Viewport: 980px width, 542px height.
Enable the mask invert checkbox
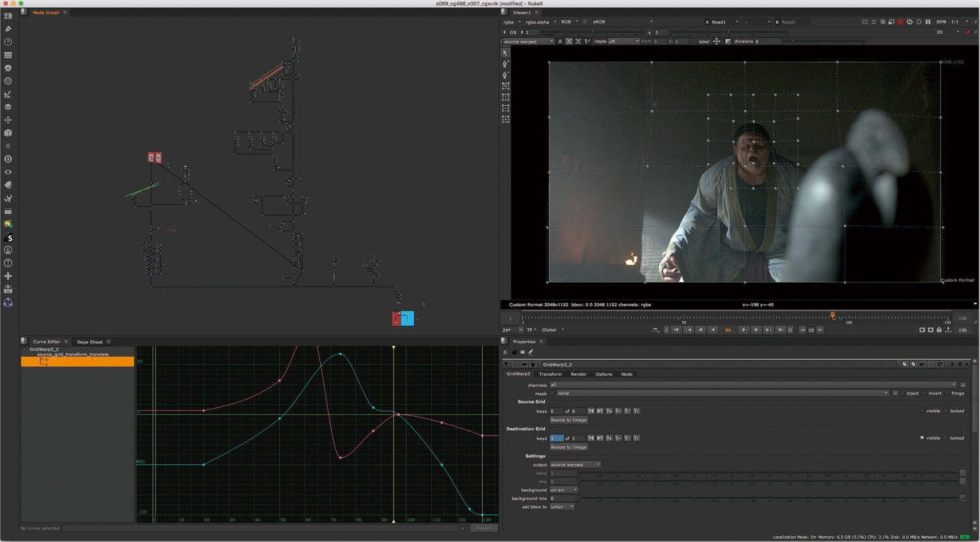[x=925, y=393]
